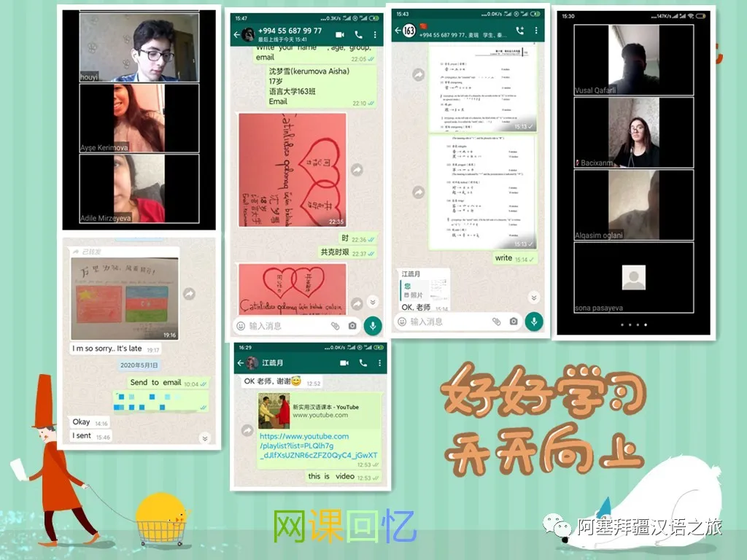Viewport: 747px width, 560px height.
Task: Select Ayşe Kerimova's video tile
Action: pos(139,118)
